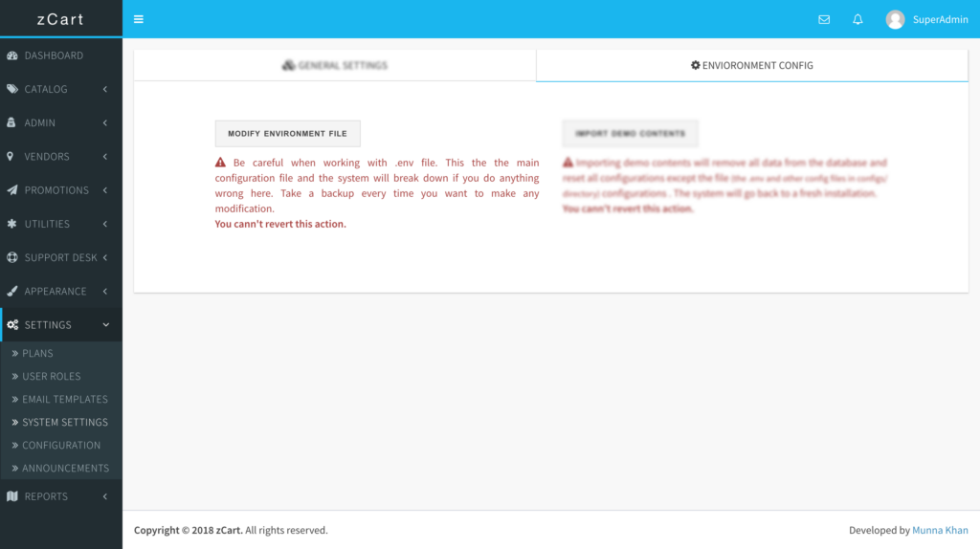Click the SuperAdmin avatar picture
This screenshot has height=549, width=980.
[895, 19]
